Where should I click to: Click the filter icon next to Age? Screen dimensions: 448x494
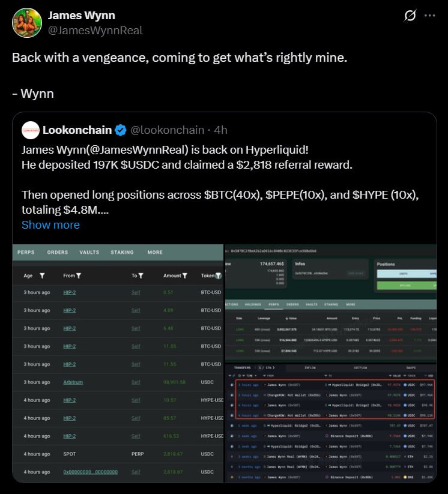tap(42, 276)
